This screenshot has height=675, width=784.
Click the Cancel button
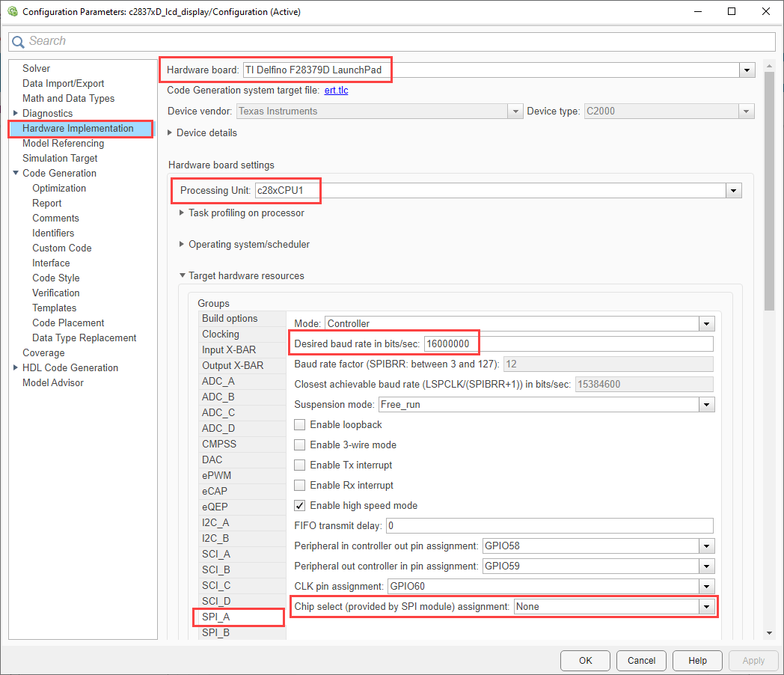641,661
